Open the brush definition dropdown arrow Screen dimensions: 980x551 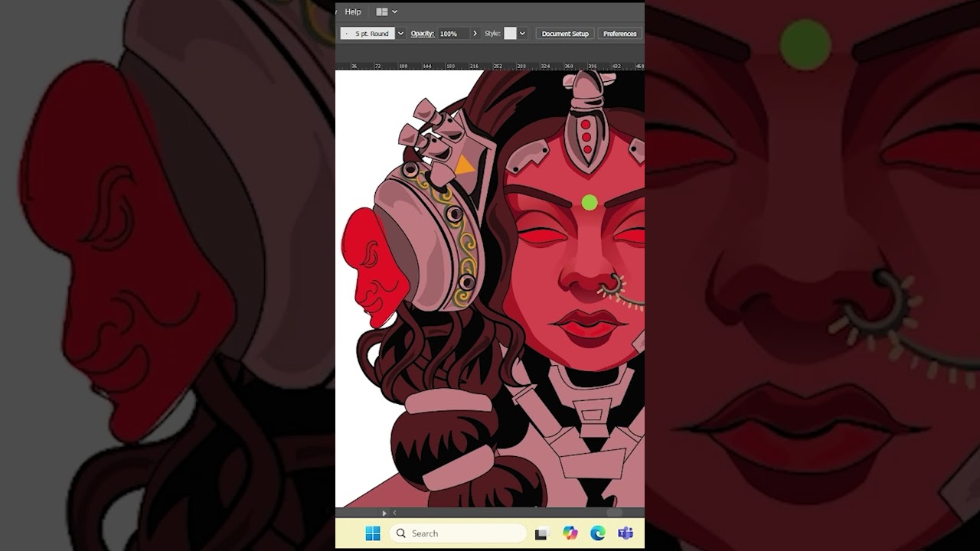[x=400, y=34]
